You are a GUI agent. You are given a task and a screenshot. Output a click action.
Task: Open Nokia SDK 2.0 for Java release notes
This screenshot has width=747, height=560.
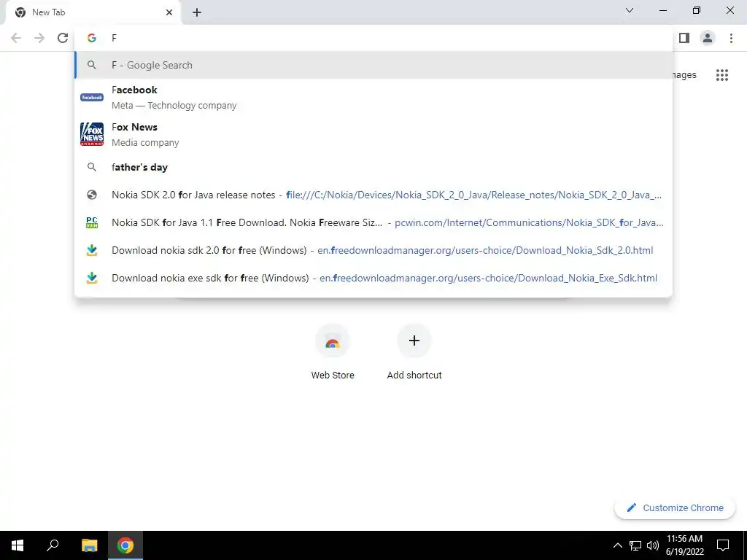pos(374,195)
